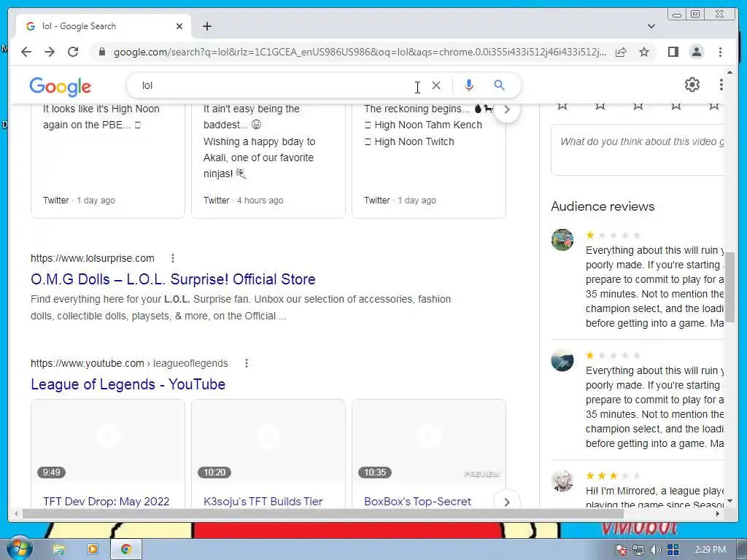This screenshot has height=560, width=747.
Task: Bookmark this page with star icon
Action: (x=644, y=52)
